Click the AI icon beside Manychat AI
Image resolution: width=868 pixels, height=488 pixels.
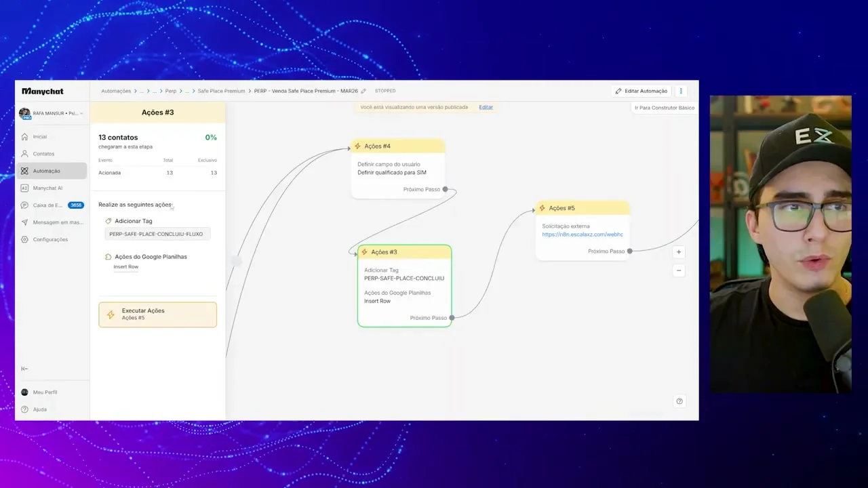(x=25, y=188)
